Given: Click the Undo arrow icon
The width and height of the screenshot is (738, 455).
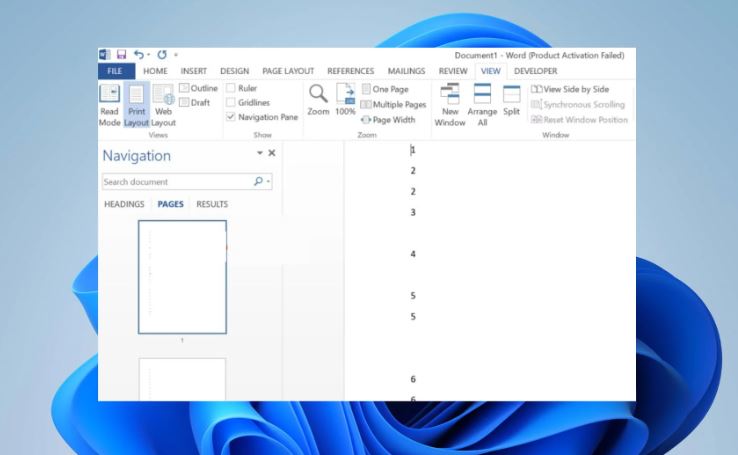Looking at the screenshot, I should point(138,55).
